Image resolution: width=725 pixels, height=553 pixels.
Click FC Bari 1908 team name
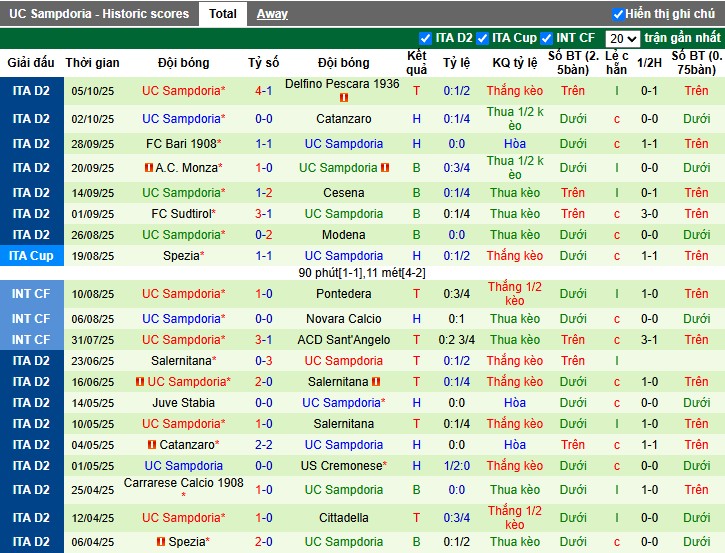[x=181, y=144]
